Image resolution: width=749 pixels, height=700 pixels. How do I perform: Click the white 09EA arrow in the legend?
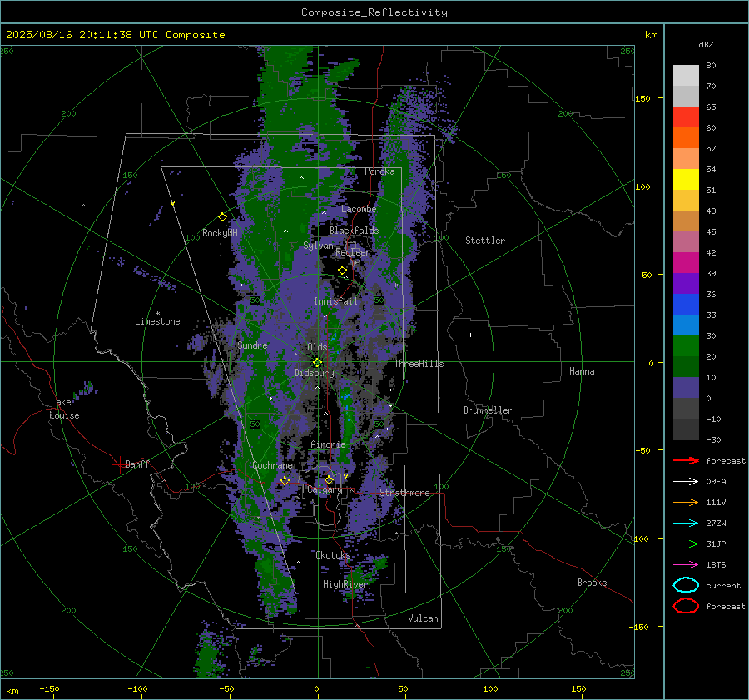point(686,482)
